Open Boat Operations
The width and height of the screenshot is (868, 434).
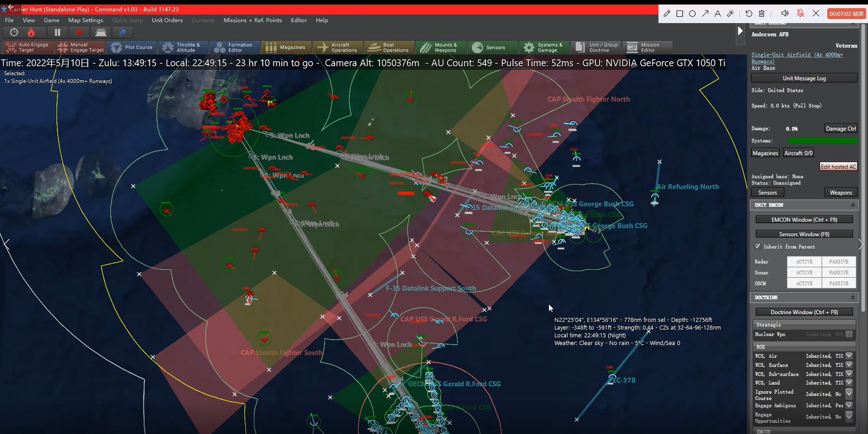(390, 47)
